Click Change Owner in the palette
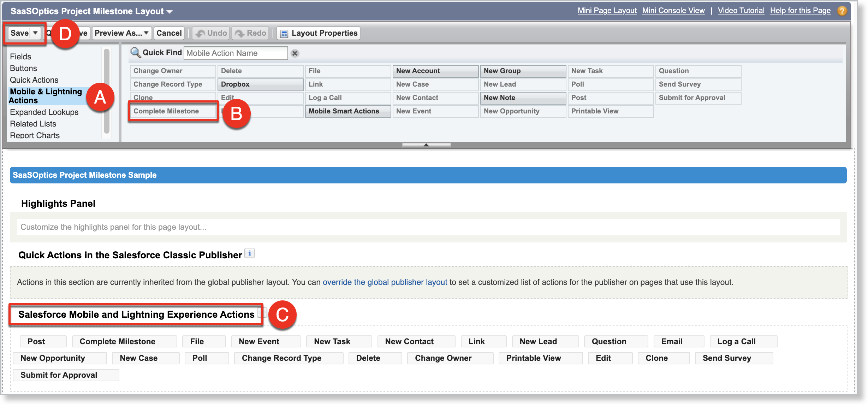 tap(173, 71)
